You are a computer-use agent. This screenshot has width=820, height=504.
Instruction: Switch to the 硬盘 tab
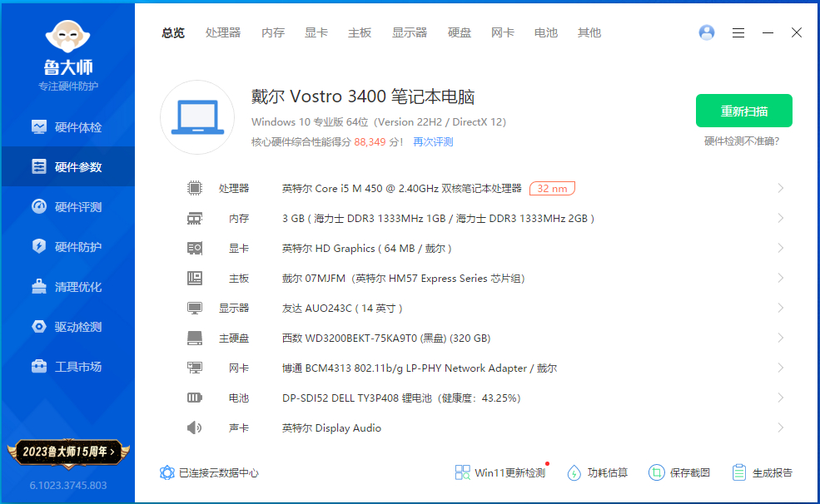pyautogui.click(x=460, y=33)
